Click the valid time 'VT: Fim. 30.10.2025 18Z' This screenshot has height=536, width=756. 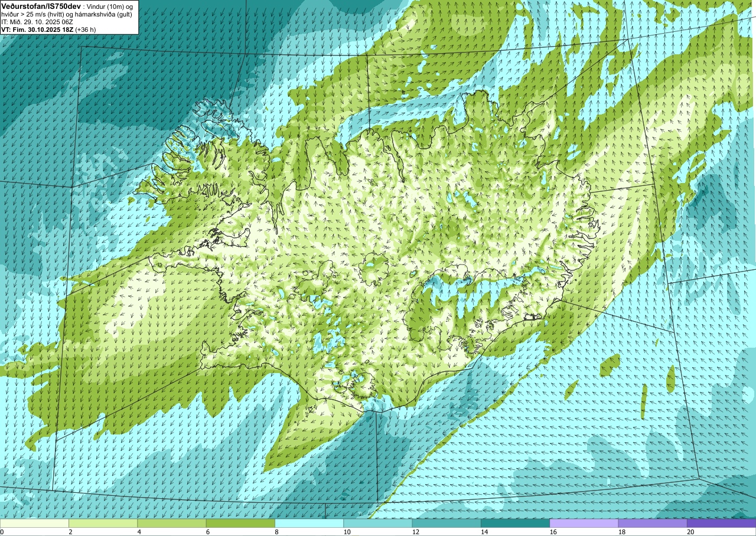pos(37,29)
